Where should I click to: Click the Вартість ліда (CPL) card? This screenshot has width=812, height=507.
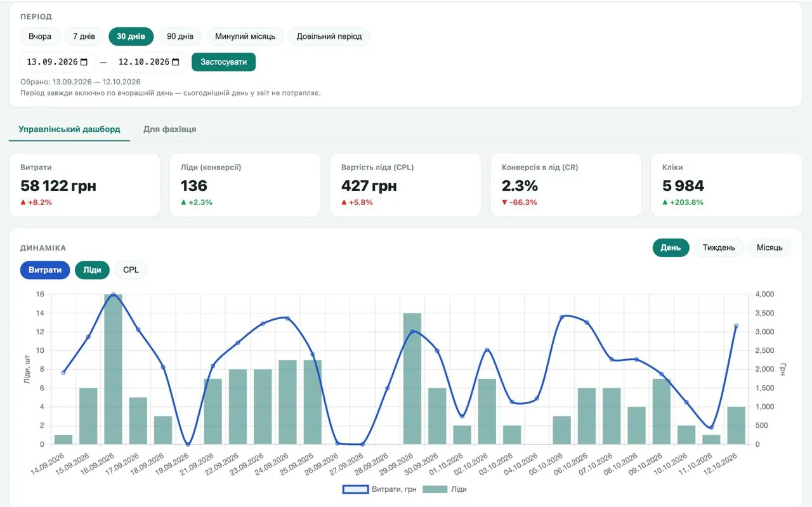click(x=406, y=185)
